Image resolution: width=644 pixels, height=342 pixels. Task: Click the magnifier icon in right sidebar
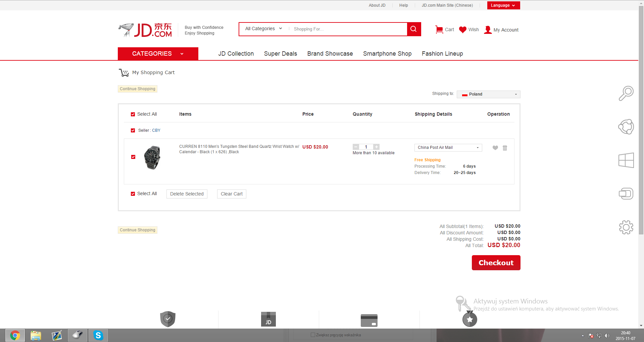click(626, 93)
